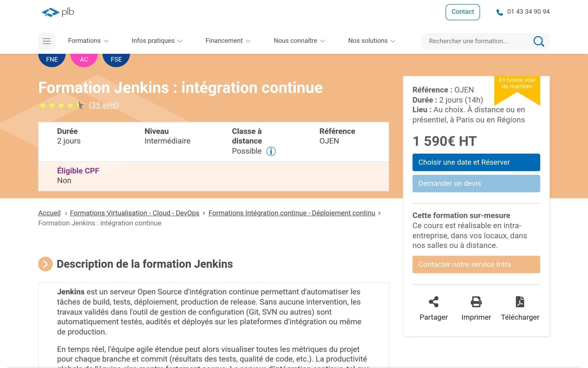Open the hamburger menu icon
The width and height of the screenshot is (588, 368).
tap(47, 41)
